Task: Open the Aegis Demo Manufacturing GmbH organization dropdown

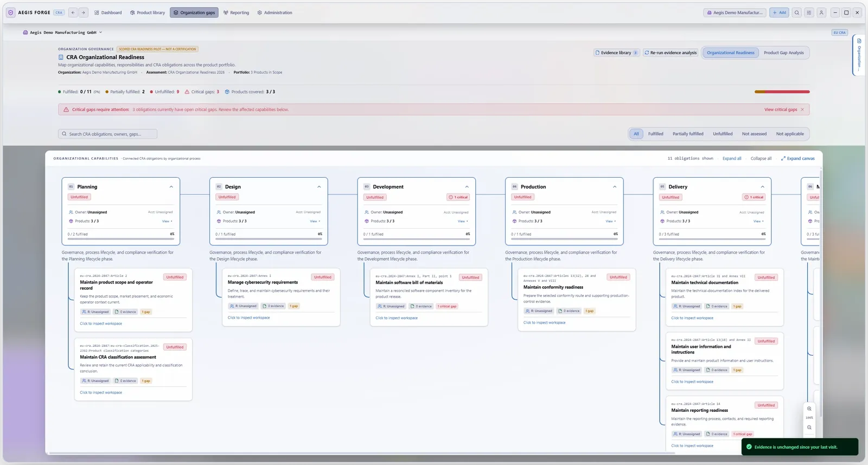Action: click(x=62, y=33)
